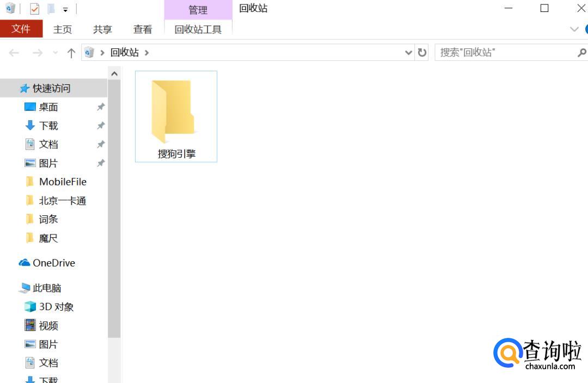The image size is (588, 383).
Task: Open the 魔尺 folder
Action: tap(48, 238)
